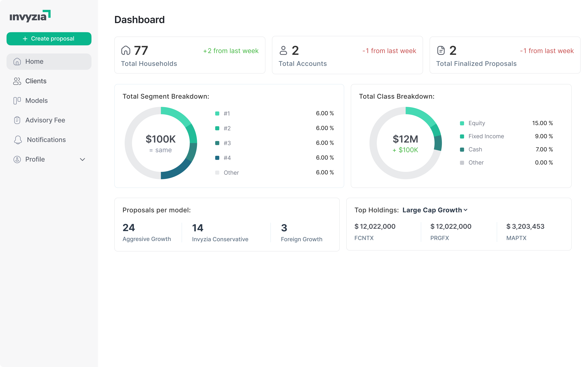Go to the Advisory Fee page
The height and width of the screenshot is (367, 588).
point(45,120)
